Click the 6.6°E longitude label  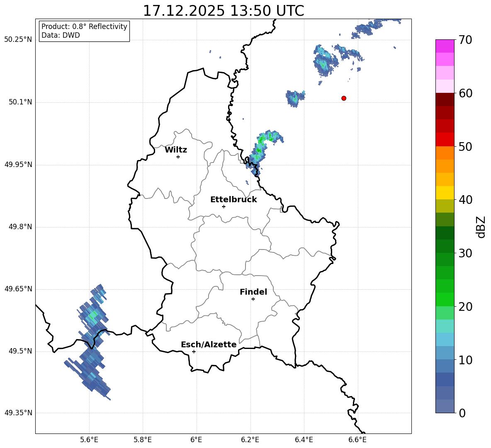coord(357,440)
